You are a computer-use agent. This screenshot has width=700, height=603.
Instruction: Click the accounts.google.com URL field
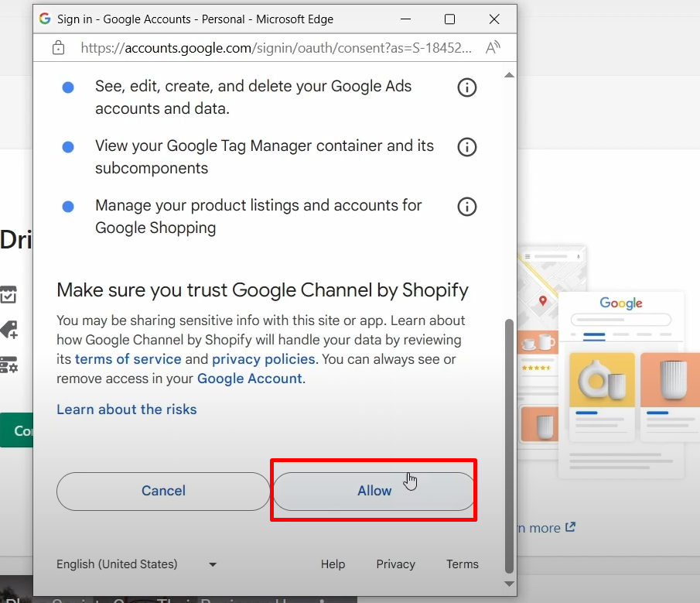[276, 48]
